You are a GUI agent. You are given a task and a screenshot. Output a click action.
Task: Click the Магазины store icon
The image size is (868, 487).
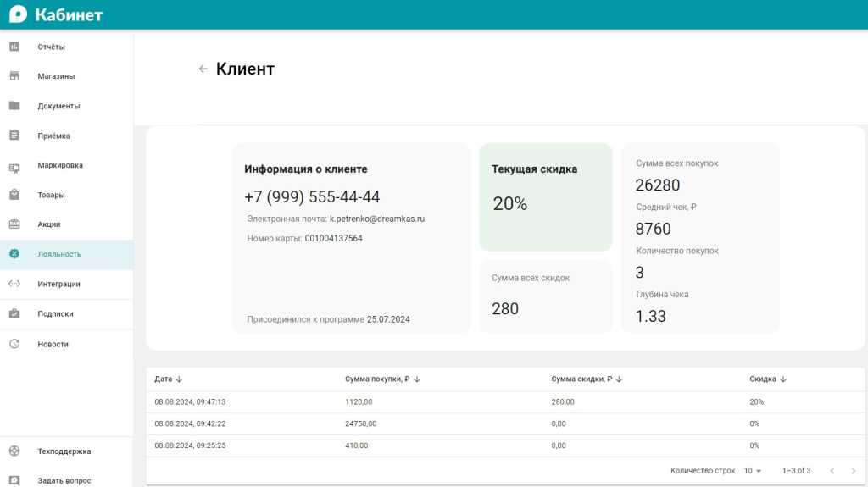14,76
